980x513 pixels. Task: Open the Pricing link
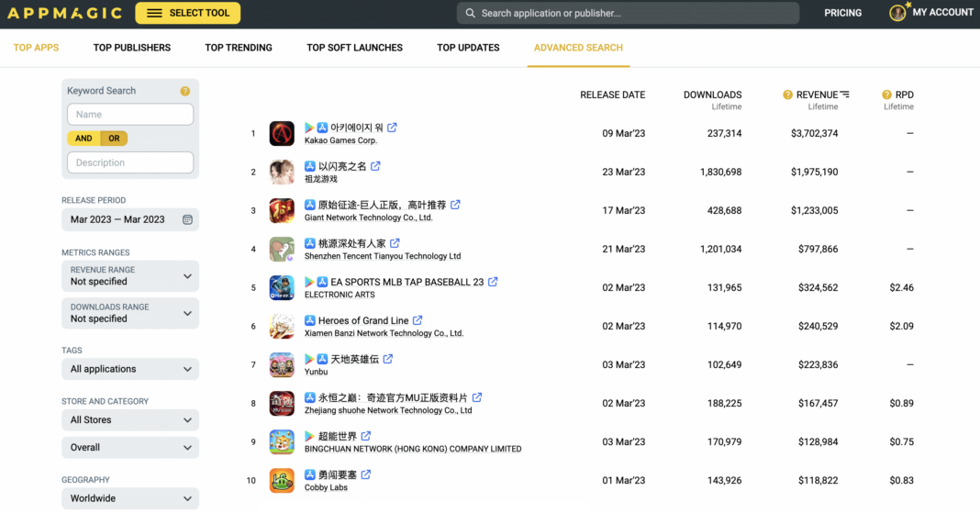coord(842,13)
